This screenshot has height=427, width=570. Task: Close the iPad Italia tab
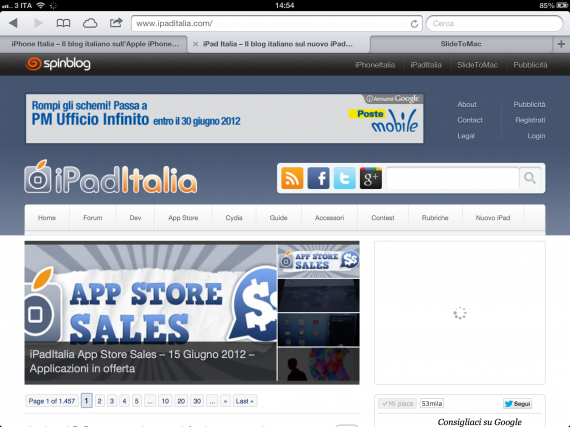(195, 44)
